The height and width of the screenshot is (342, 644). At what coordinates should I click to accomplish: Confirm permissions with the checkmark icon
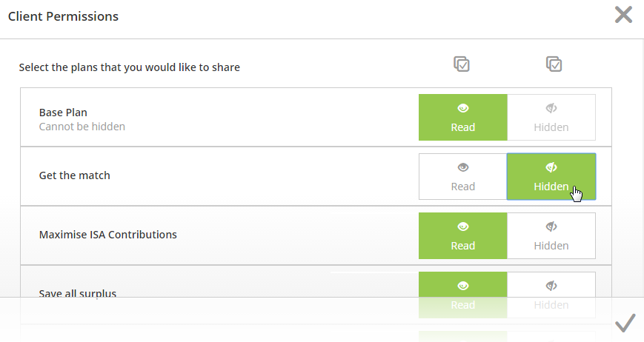625,323
